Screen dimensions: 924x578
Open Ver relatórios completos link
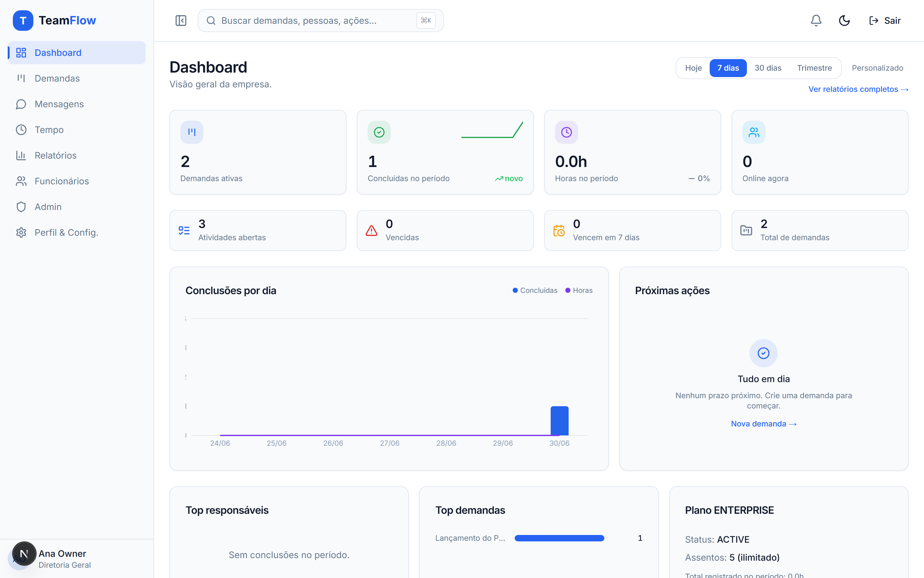[x=858, y=89]
